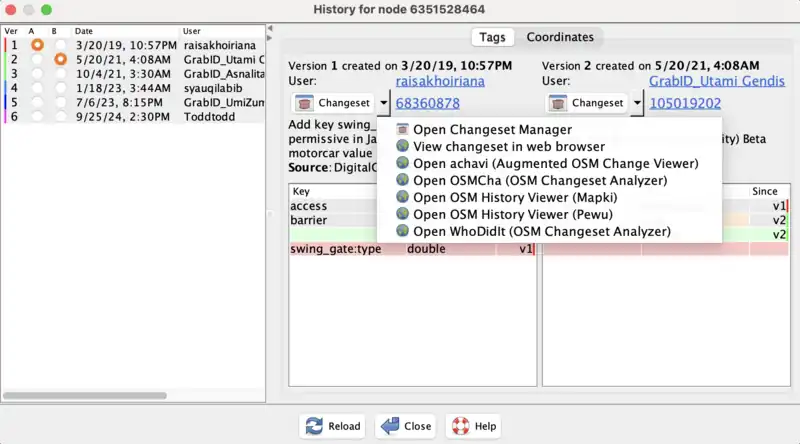Click globe icon for Open achavi entry
The image size is (800, 444).
403,163
